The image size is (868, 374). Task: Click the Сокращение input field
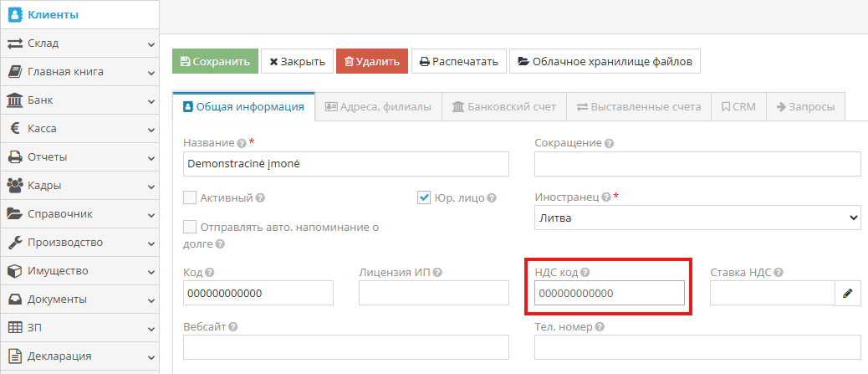pyautogui.click(x=697, y=164)
